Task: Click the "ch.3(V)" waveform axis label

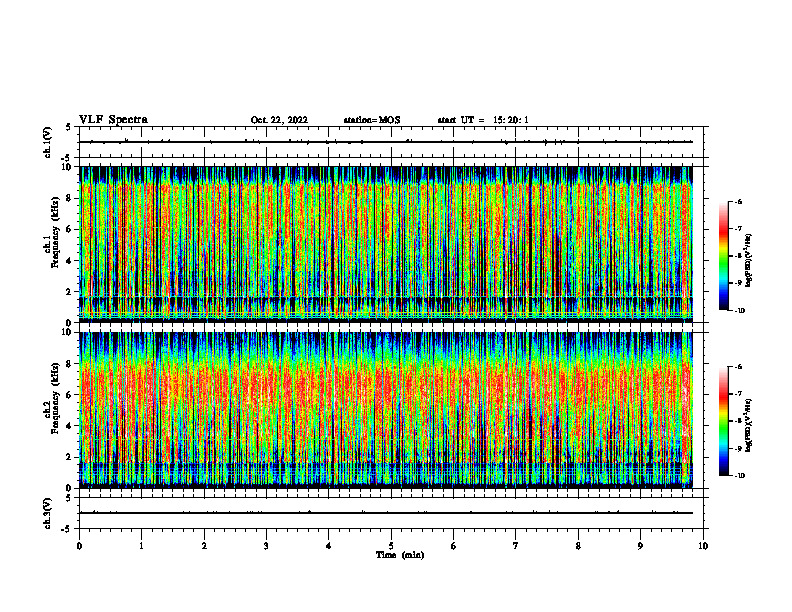Action: (x=47, y=514)
